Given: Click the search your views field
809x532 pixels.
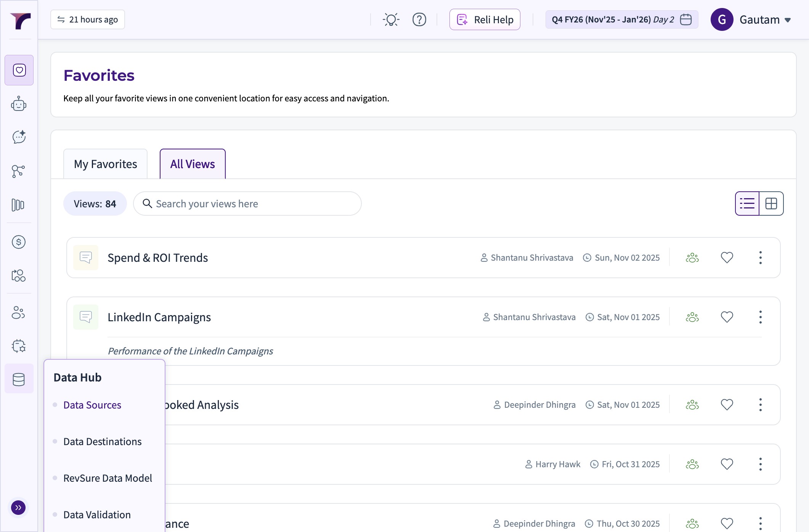Looking at the screenshot, I should click(x=247, y=204).
